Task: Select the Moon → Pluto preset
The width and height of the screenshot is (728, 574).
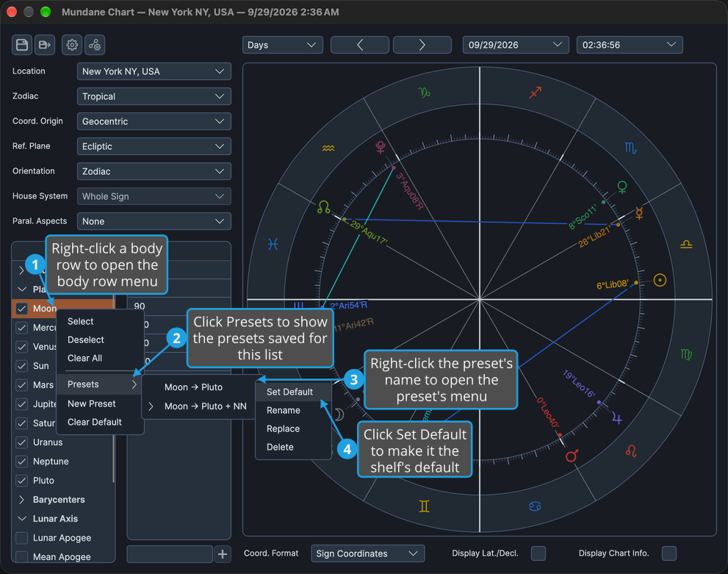Action: (x=199, y=387)
